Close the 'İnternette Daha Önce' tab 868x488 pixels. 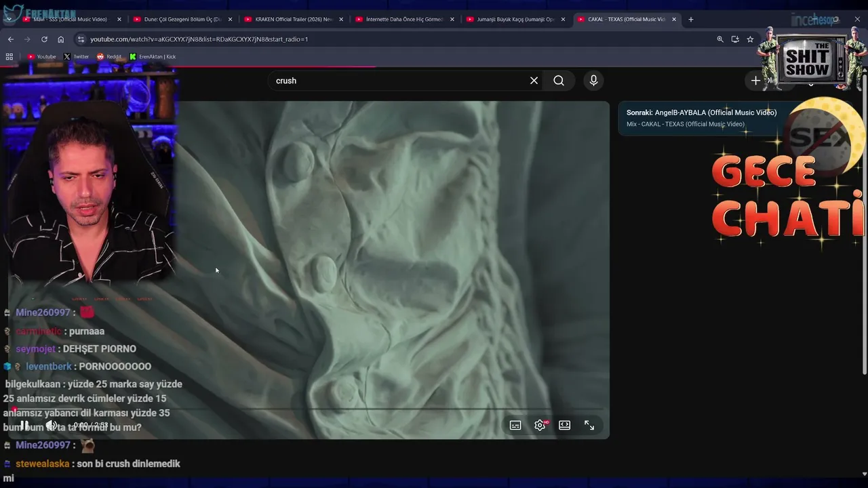(x=452, y=20)
